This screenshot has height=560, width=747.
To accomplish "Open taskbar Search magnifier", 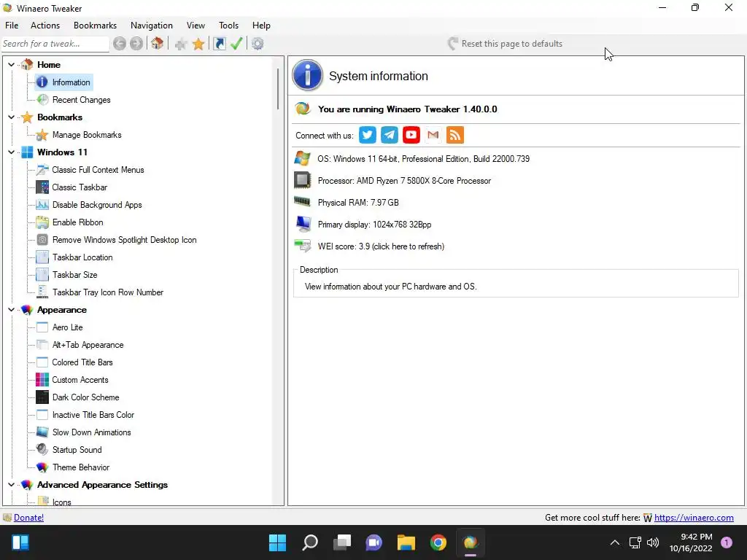I will pyautogui.click(x=309, y=542).
